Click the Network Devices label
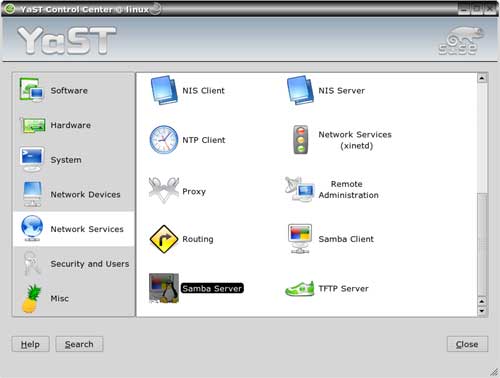Image resolution: width=500 pixels, height=378 pixels. [x=85, y=195]
